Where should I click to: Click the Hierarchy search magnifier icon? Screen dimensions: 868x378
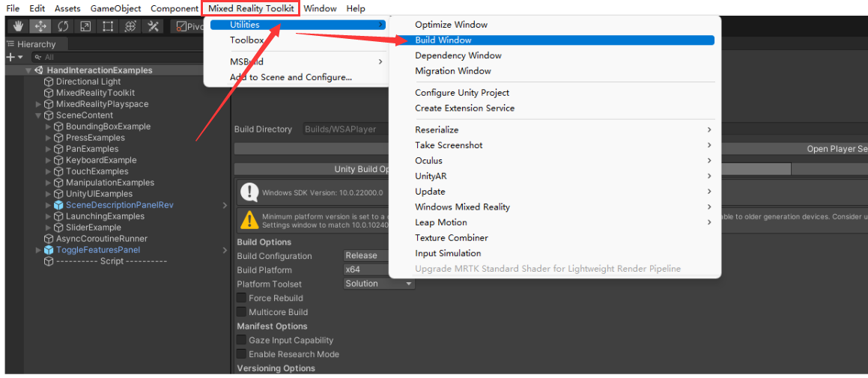point(37,57)
